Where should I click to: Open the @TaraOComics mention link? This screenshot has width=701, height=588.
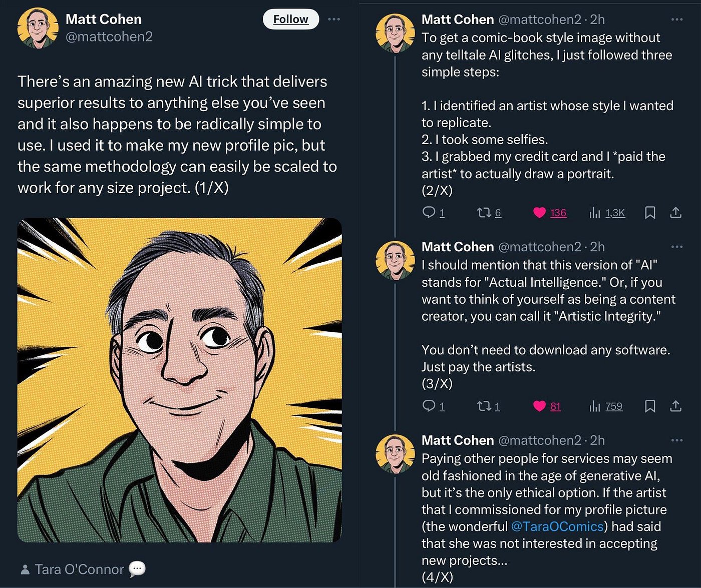tap(557, 526)
